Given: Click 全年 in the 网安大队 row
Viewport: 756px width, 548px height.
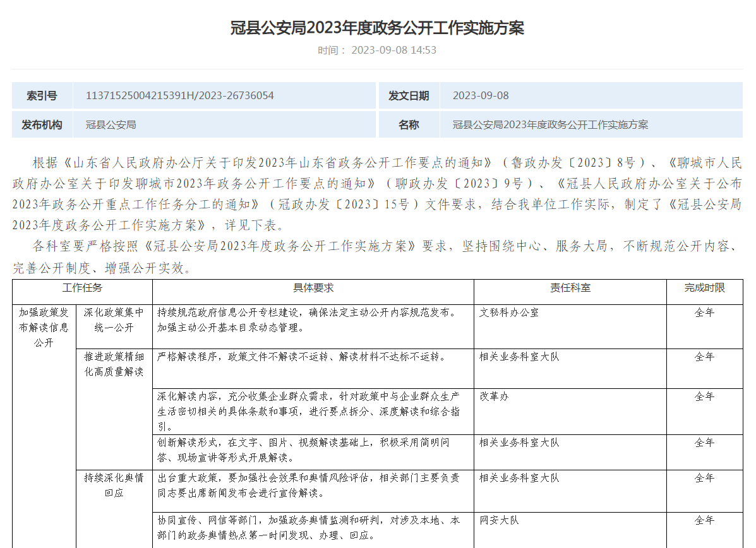Looking at the screenshot, I should pos(704,520).
